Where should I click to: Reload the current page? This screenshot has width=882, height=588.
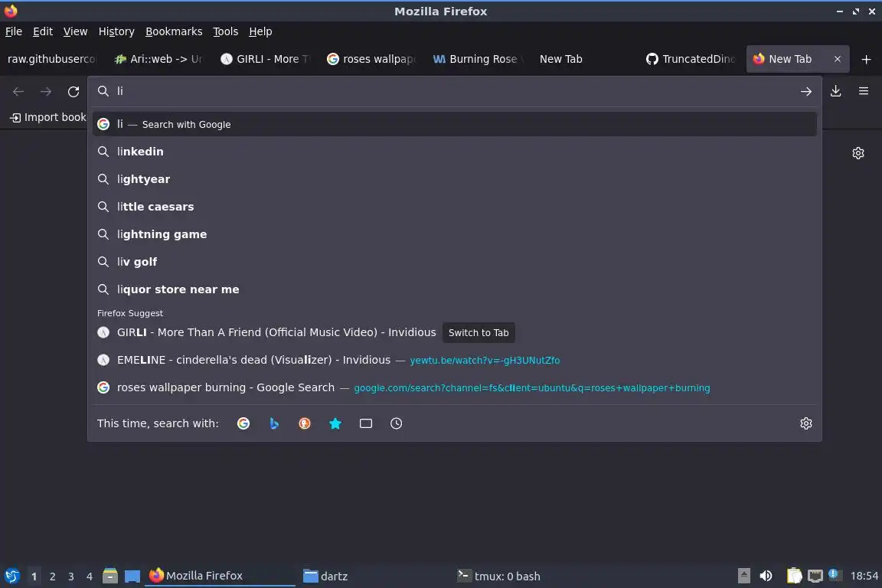pos(73,91)
